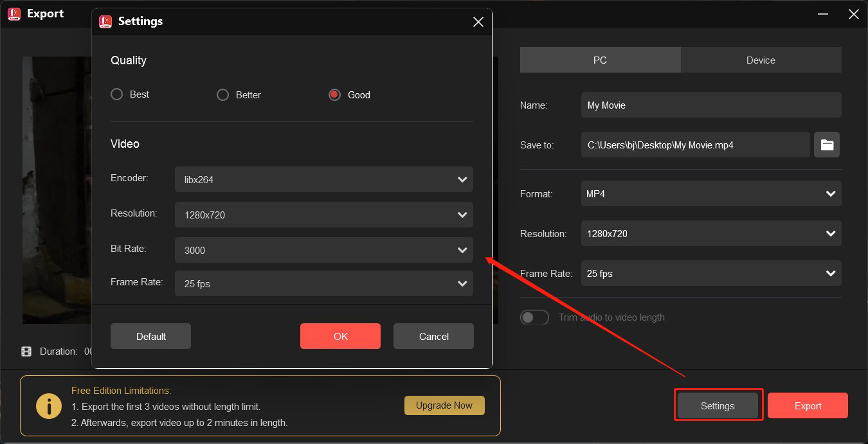This screenshot has height=444, width=868.
Task: Expand Export panel Frame Rate 25 fps dropdown
Action: pos(711,273)
